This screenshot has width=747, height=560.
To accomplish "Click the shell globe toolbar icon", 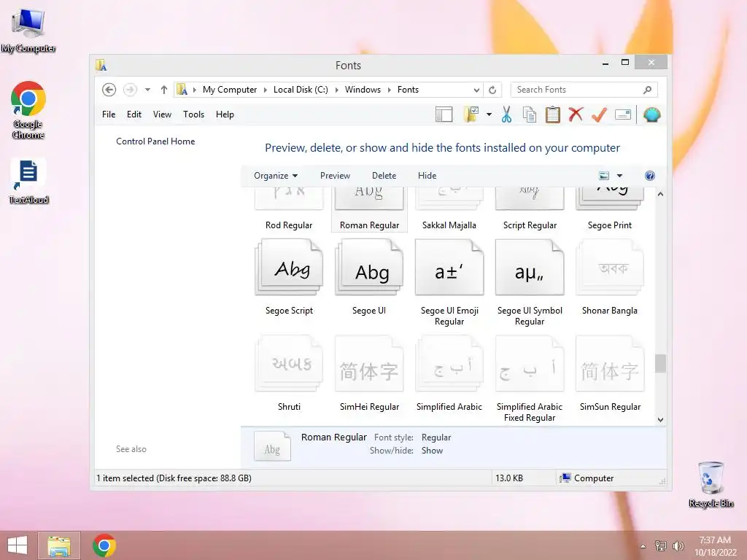I will click(x=651, y=114).
